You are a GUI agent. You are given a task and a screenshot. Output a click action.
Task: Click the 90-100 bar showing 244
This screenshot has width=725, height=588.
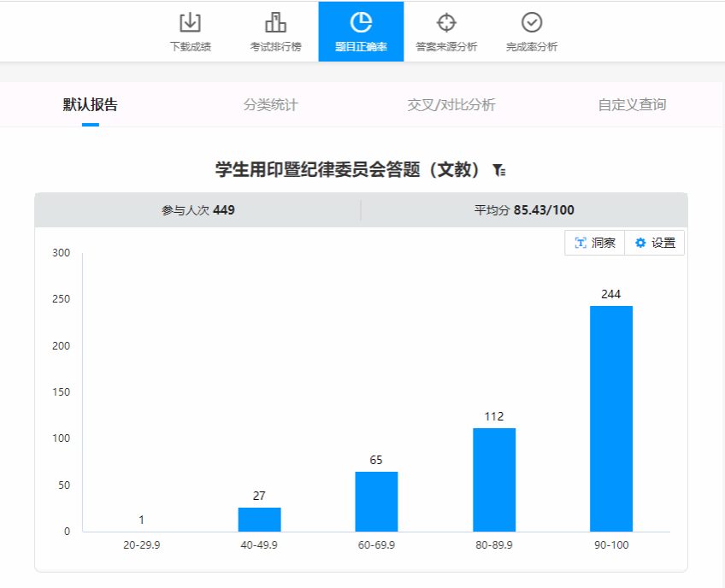point(611,419)
